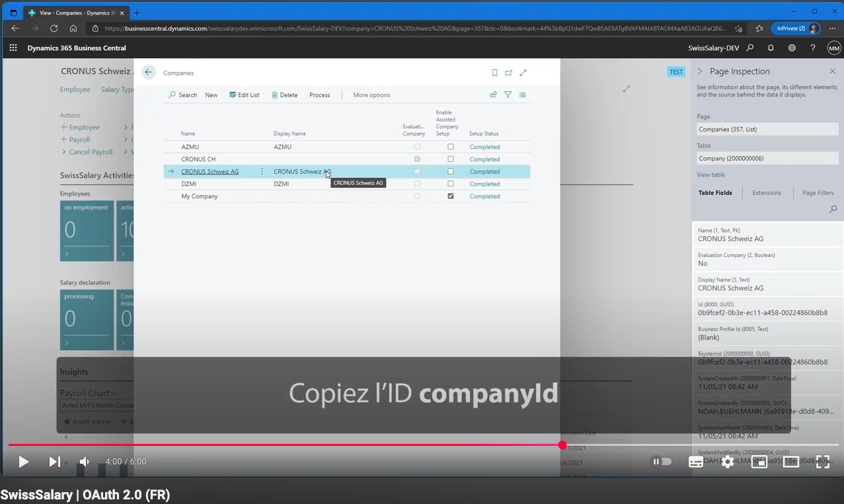Viewport: 844px width, 504px height.
Task: Click the browser back arrow
Action: click(x=15, y=28)
